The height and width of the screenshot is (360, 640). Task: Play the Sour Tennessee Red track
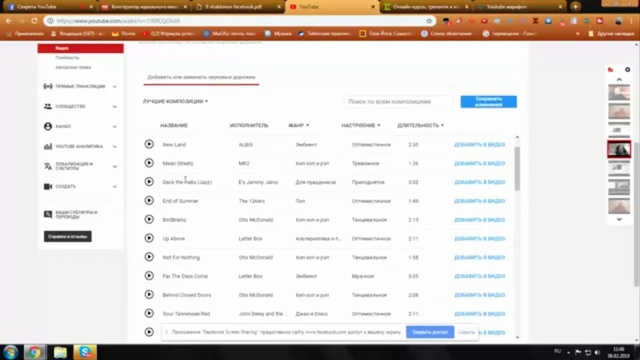pos(149,313)
